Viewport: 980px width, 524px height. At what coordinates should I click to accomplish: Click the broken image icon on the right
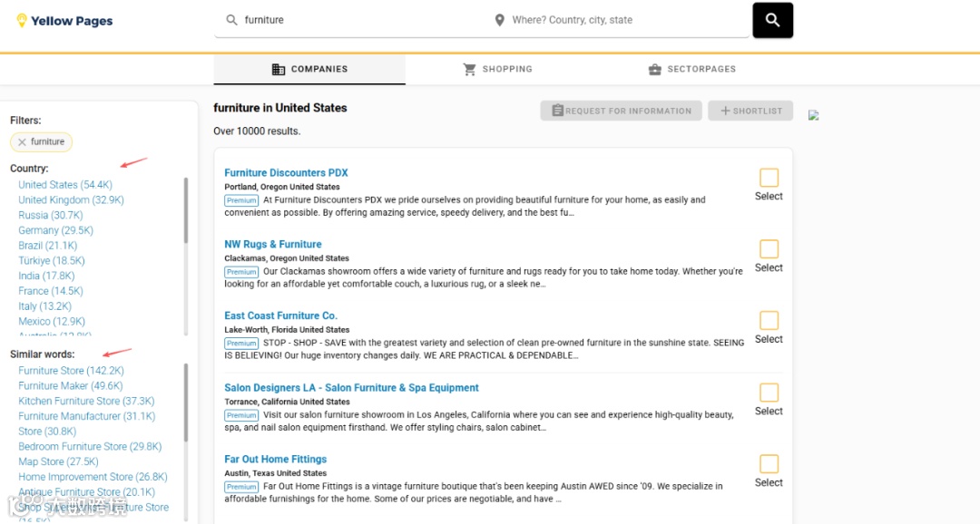pos(813,115)
